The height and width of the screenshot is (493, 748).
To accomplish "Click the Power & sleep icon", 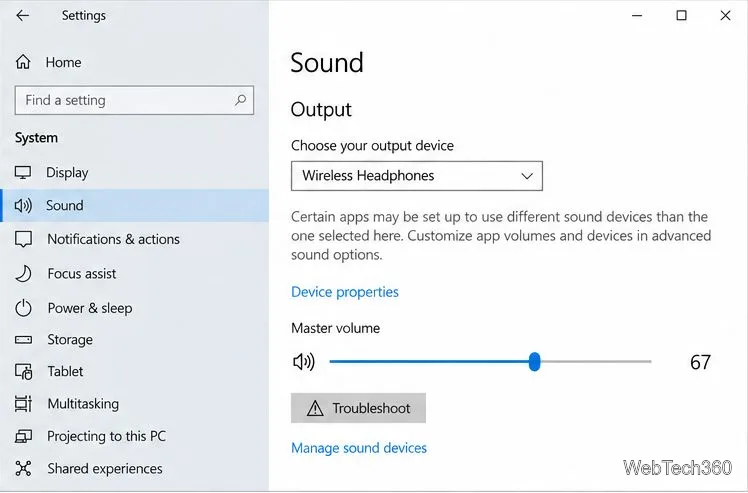I will click(x=23, y=308).
